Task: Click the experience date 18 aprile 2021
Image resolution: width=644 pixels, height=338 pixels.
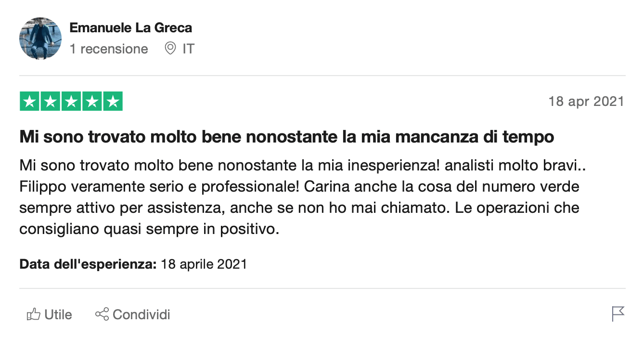Action: click(x=204, y=264)
